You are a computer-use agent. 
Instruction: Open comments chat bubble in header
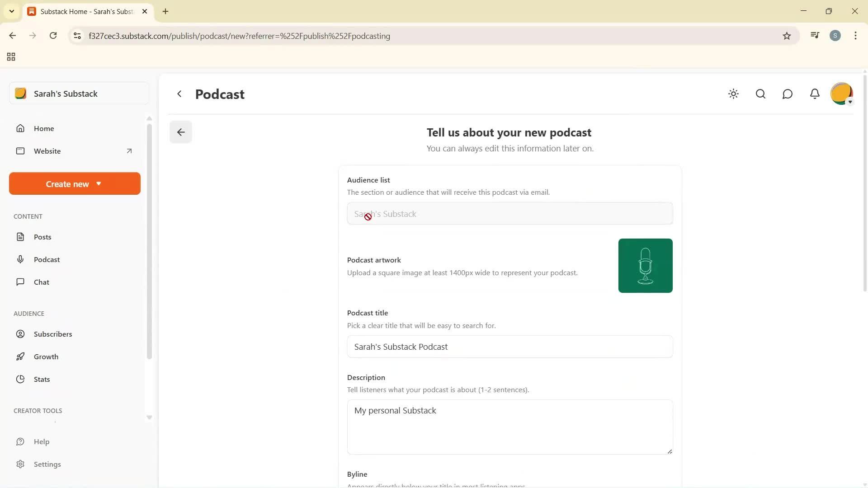[x=787, y=94]
